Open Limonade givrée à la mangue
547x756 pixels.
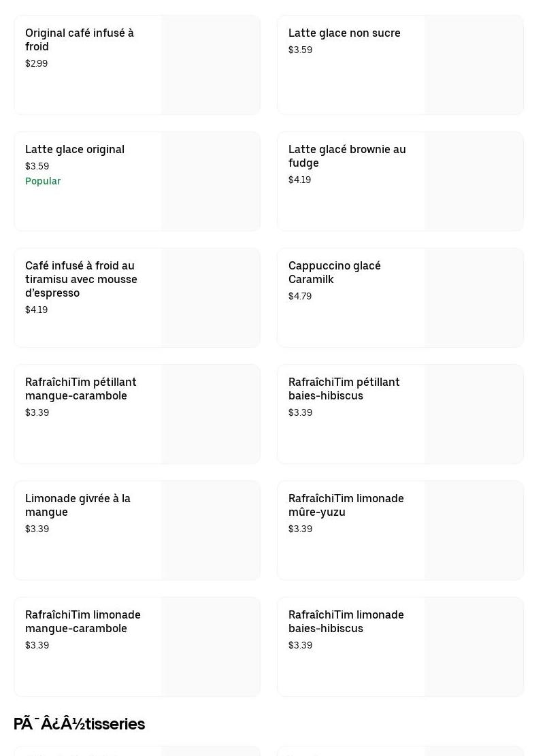pyautogui.click(x=78, y=505)
